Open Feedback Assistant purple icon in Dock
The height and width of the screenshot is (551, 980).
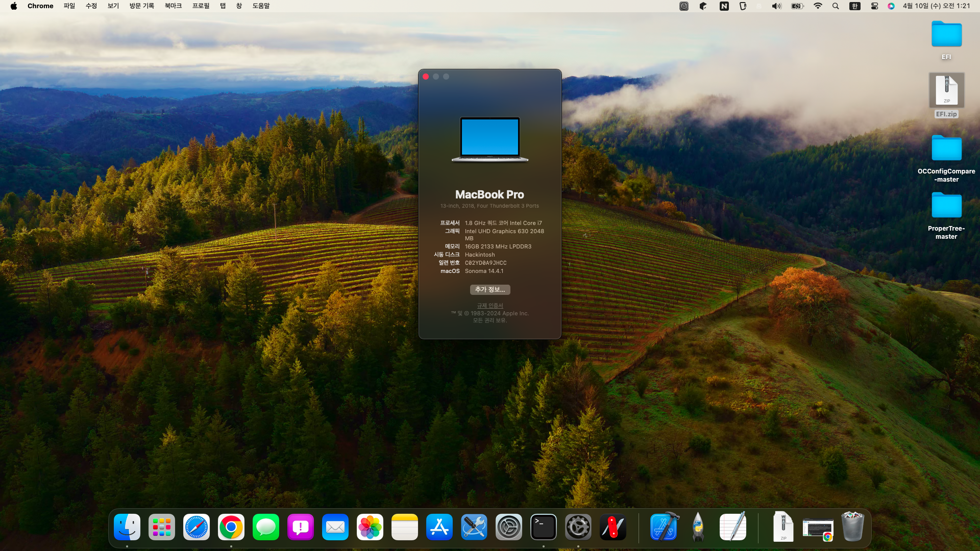(301, 527)
